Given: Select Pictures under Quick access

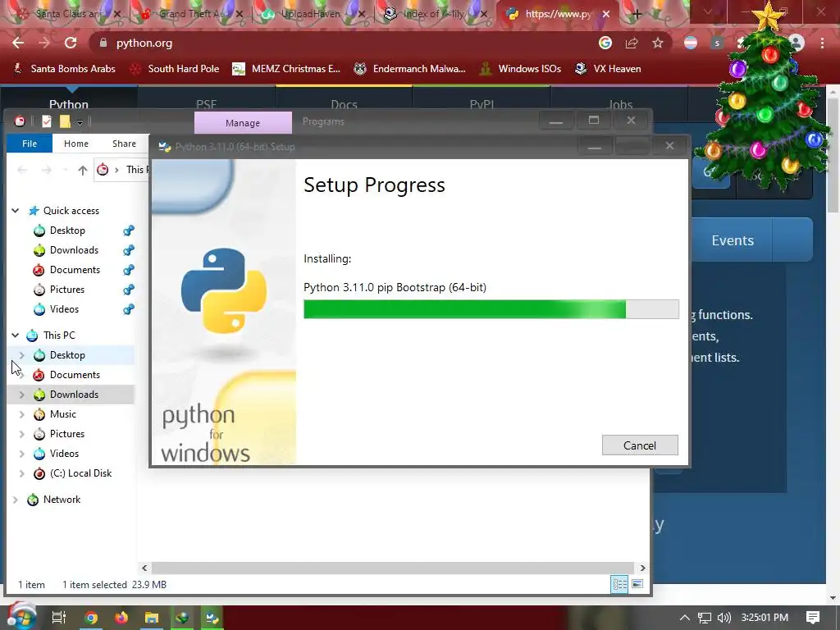Looking at the screenshot, I should click(x=67, y=290).
